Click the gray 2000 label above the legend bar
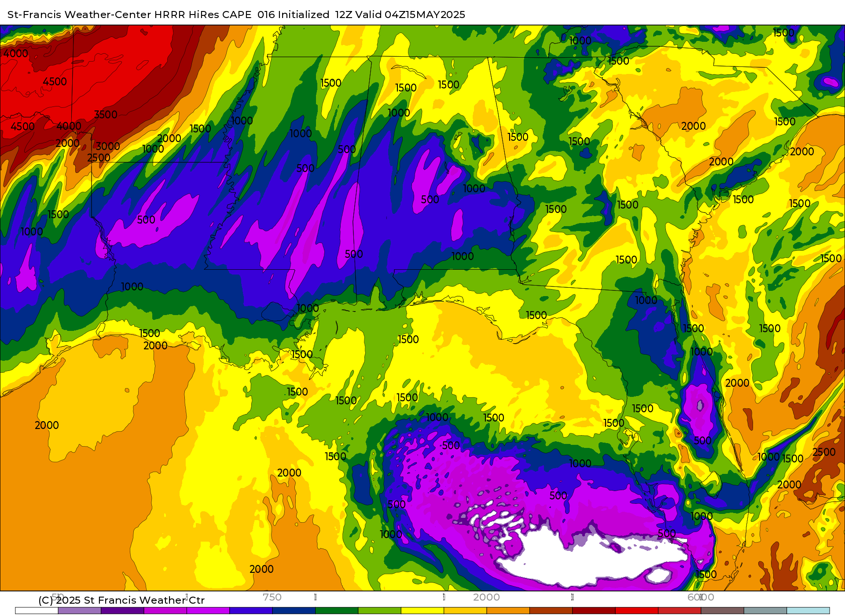Image resolution: width=845 pixels, height=616 pixels. [486, 597]
